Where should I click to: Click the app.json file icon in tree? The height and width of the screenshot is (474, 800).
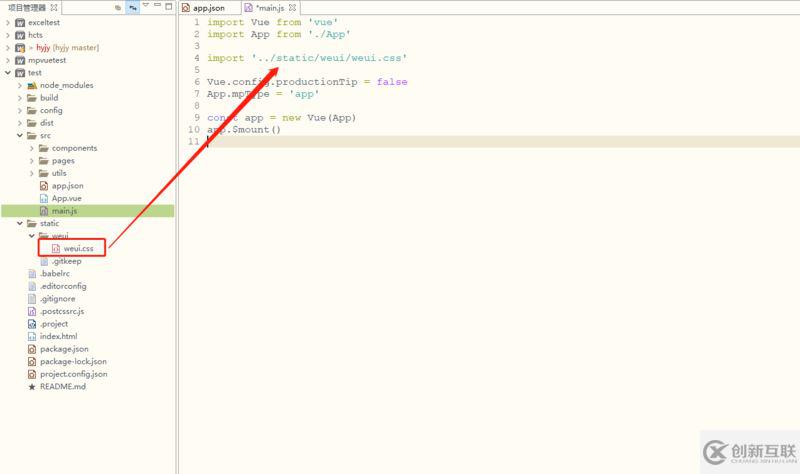pyautogui.click(x=44, y=186)
